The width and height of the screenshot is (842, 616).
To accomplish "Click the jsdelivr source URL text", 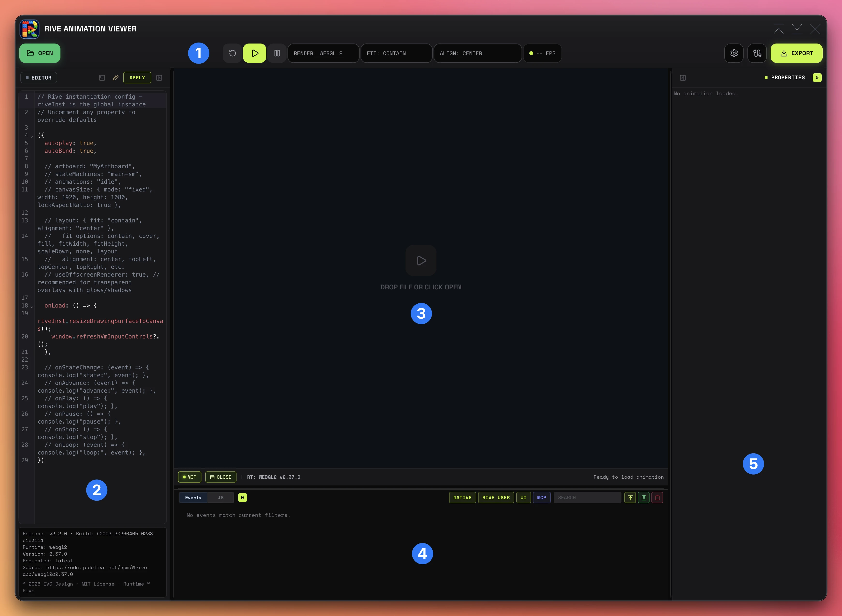I will (86, 571).
